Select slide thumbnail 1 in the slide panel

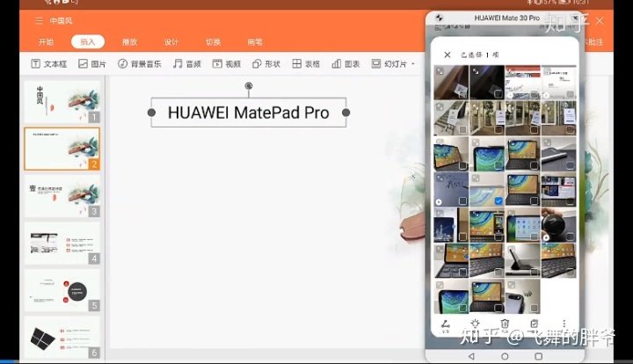[x=62, y=102]
